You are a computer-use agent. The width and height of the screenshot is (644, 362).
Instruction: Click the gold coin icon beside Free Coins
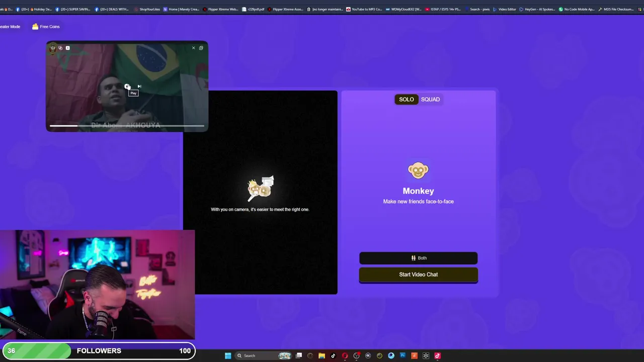click(x=35, y=27)
